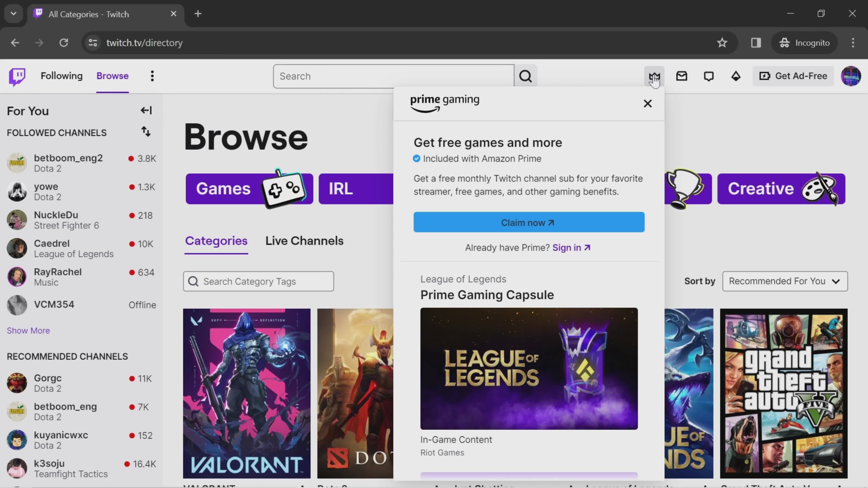Toggle Incognito mode indicator in browser

point(808,42)
